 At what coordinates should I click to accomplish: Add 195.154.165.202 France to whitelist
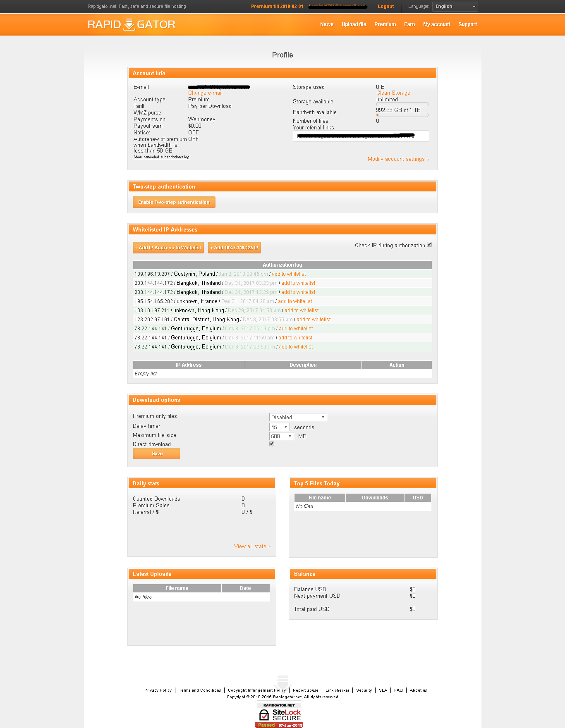[295, 301]
